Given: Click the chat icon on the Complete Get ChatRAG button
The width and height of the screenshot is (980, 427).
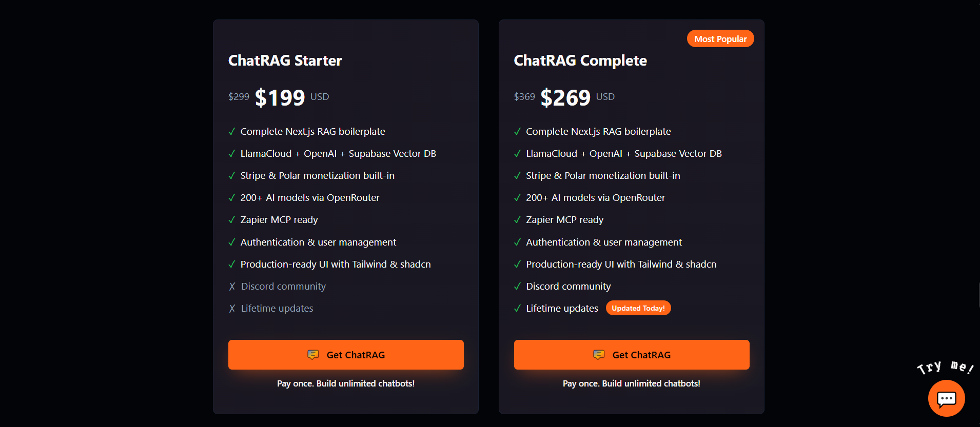Looking at the screenshot, I should [x=599, y=354].
